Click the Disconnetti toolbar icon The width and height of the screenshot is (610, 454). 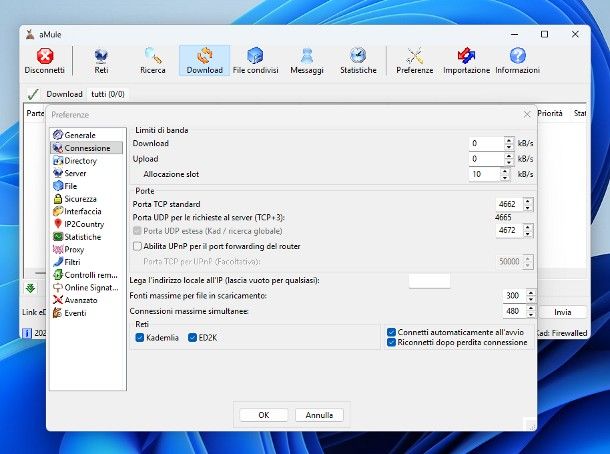(45, 61)
